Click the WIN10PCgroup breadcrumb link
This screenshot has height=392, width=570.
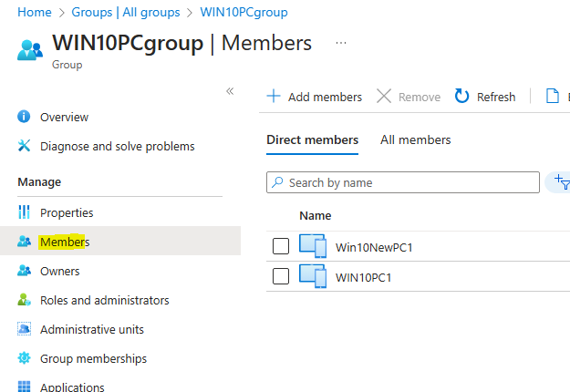pyautogui.click(x=244, y=12)
